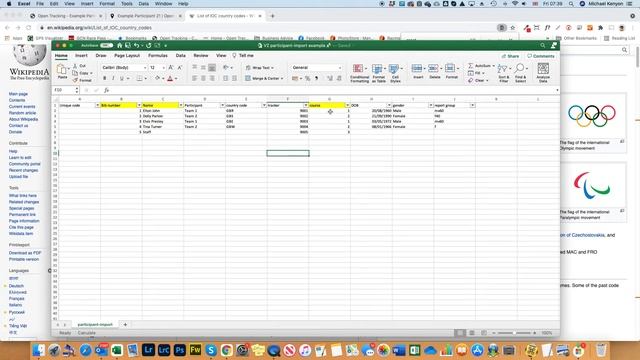The height and width of the screenshot is (360, 640).
Task: Open the country code filter dropdown
Action: (264, 105)
